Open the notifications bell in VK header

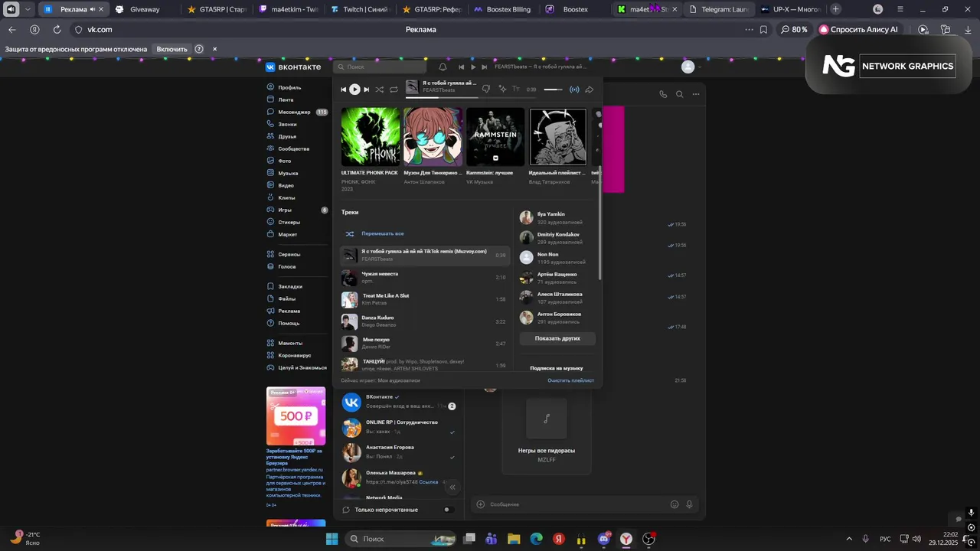(443, 67)
